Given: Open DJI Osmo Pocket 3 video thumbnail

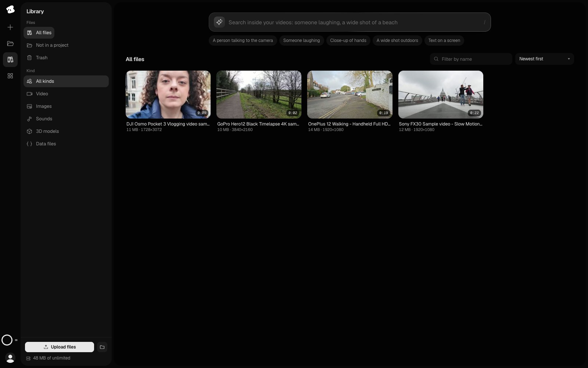Looking at the screenshot, I should [168, 95].
